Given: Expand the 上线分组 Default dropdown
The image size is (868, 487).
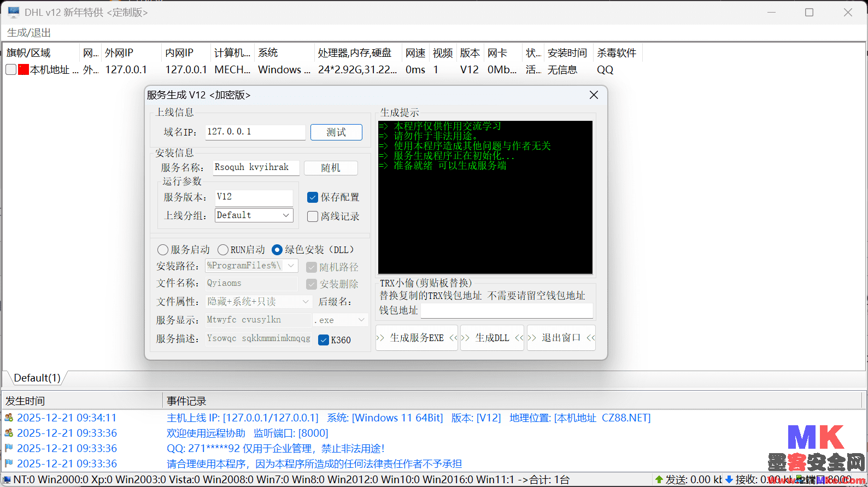Looking at the screenshot, I should click(x=286, y=215).
